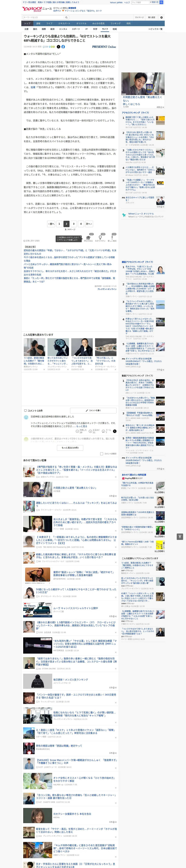Go to next page with 次へ
Viewport: 186px width, 868px height.
coord(89,224)
